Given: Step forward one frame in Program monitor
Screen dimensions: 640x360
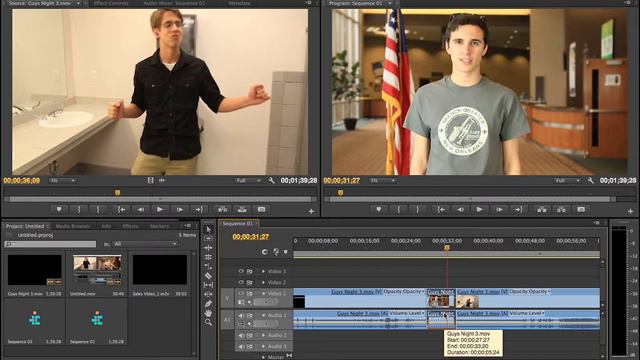Looking at the screenshot, I should (499, 209).
